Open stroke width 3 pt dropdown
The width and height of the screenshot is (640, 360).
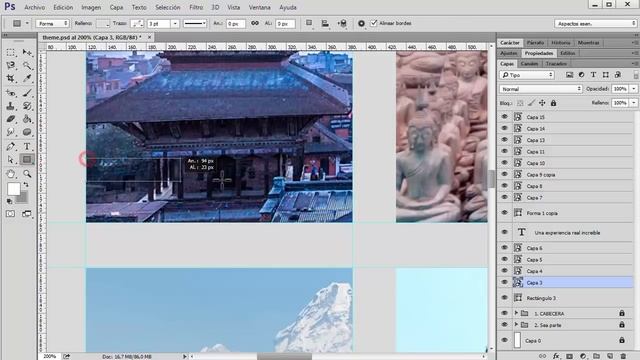pyautogui.click(x=175, y=24)
